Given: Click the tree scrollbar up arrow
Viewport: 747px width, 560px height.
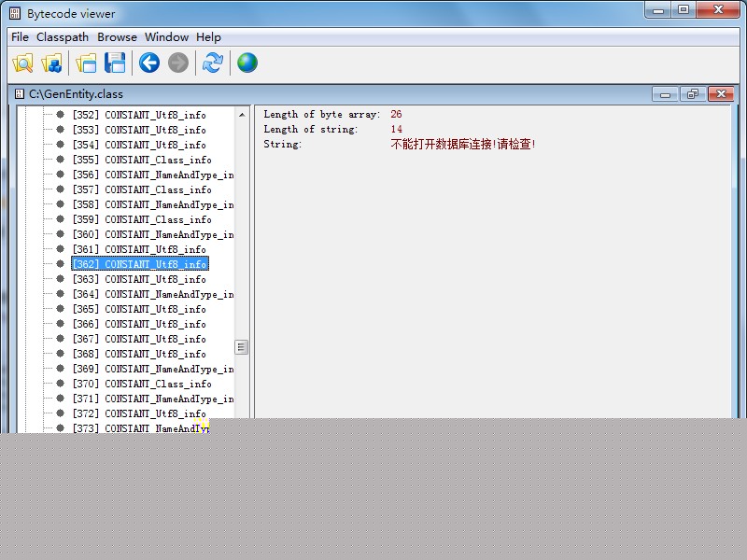Looking at the screenshot, I should point(242,115).
